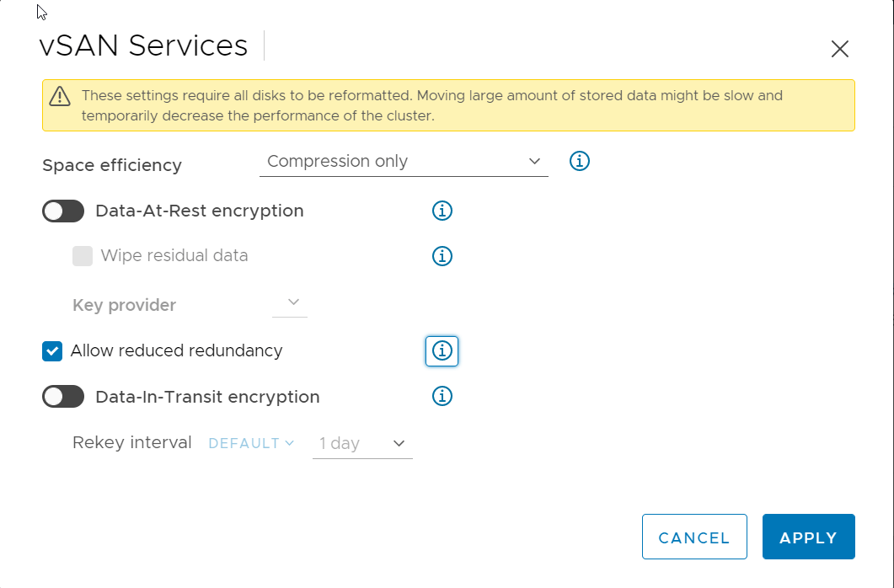This screenshot has height=588, width=894.
Task: Tick the Wipe residual data checkbox
Action: [x=83, y=256]
